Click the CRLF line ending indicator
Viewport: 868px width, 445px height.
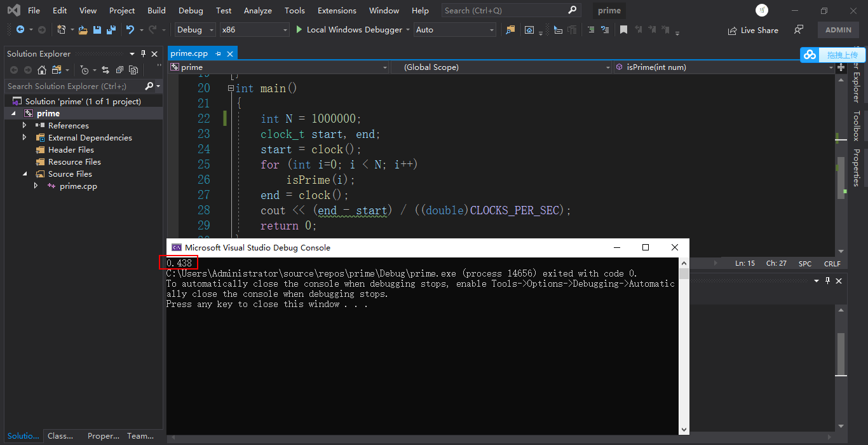(832, 263)
